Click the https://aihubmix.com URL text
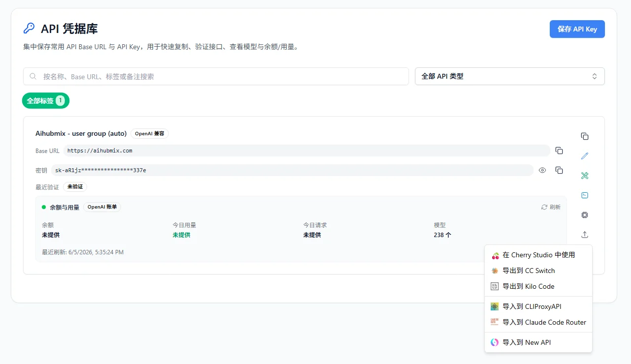631x364 pixels. click(100, 151)
